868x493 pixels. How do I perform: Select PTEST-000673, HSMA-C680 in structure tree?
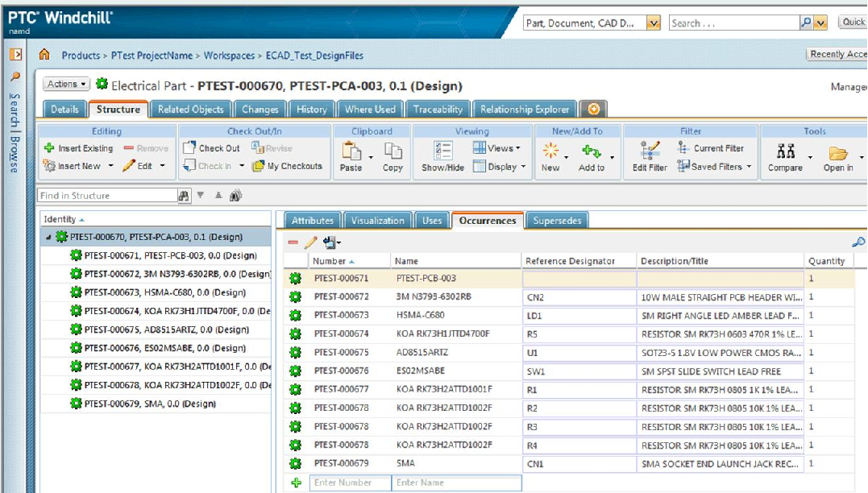[x=165, y=292]
